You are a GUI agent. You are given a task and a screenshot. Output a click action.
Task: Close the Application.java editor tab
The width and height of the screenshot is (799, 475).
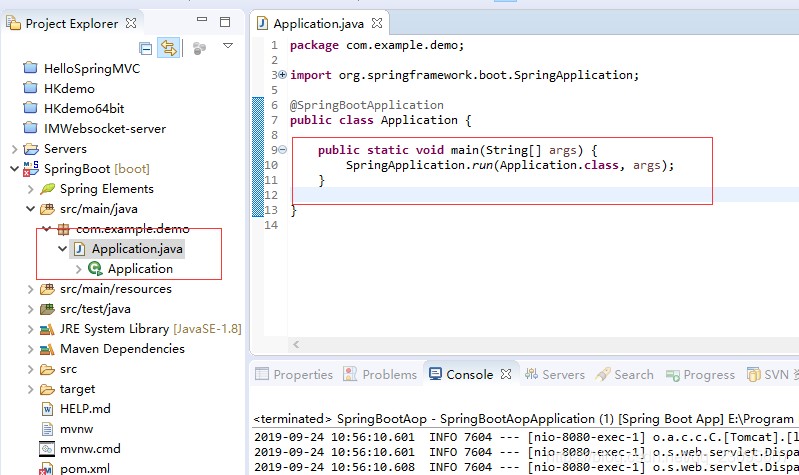pyautogui.click(x=377, y=23)
